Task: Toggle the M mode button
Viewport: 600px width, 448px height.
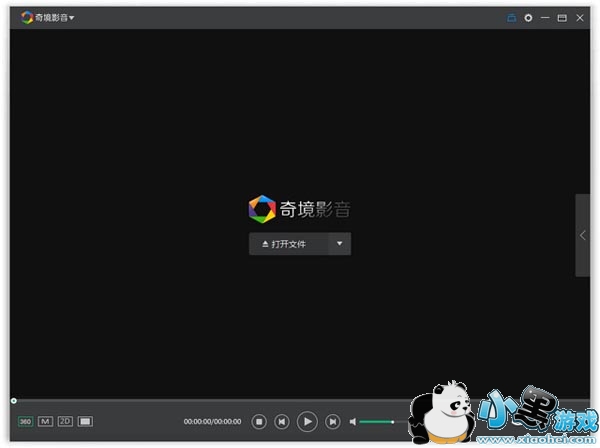Action: click(45, 422)
